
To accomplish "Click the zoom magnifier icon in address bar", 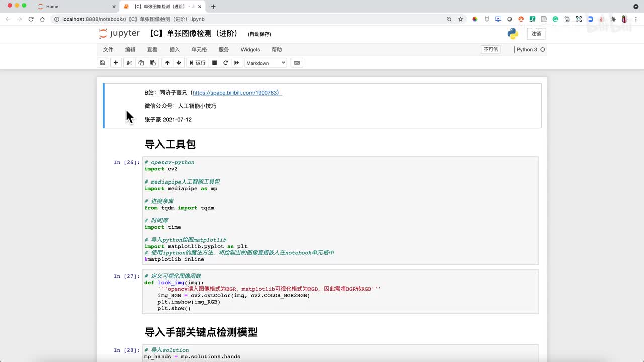I will 449,19.
